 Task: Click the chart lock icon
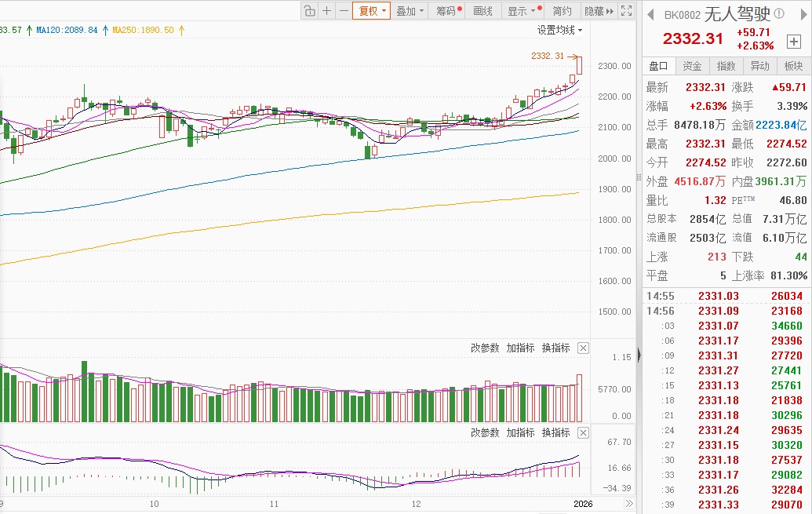click(309, 11)
